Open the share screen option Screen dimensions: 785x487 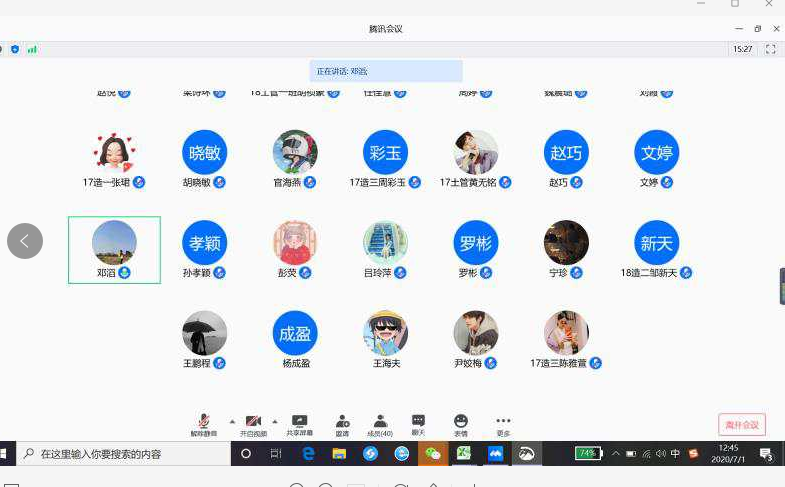coord(299,423)
